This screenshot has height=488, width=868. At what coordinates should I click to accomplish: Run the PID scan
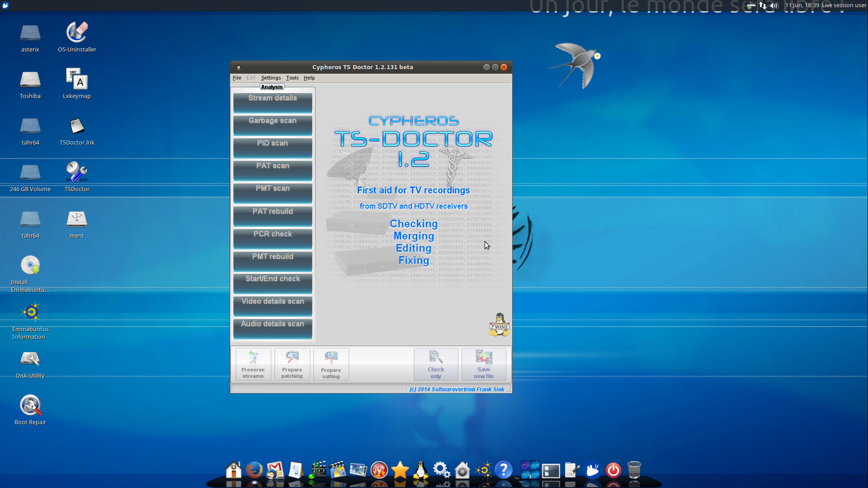point(273,148)
